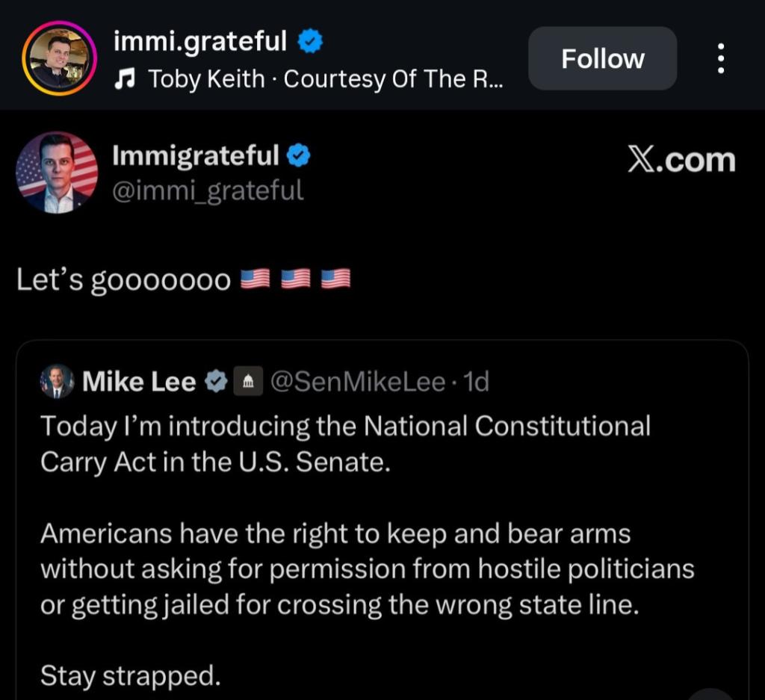Screen dimensions: 765x700
Task: Click the Immigrateful flag-background avatar
Action: (57, 173)
